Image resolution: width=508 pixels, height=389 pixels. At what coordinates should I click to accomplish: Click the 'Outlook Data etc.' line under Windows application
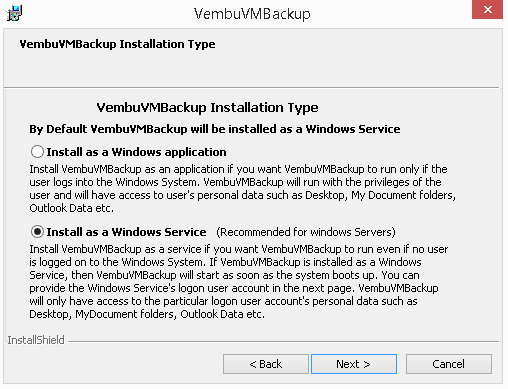(x=71, y=208)
